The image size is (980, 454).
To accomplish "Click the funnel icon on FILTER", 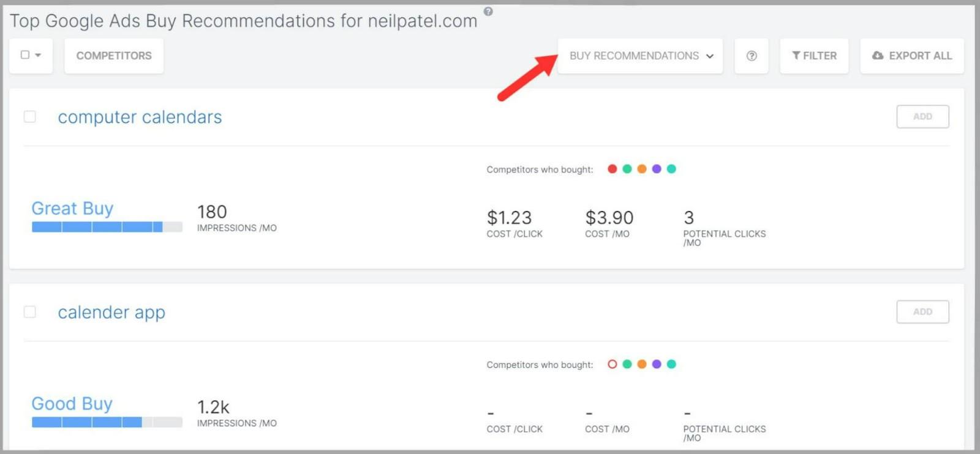I will coord(796,56).
